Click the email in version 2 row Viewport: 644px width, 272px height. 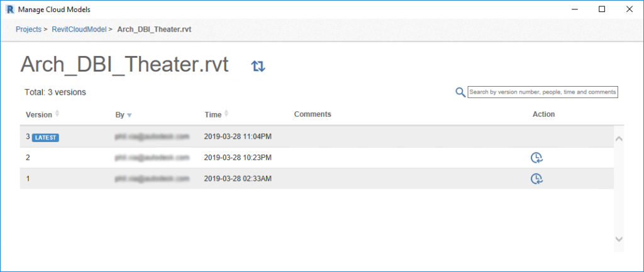(152, 158)
